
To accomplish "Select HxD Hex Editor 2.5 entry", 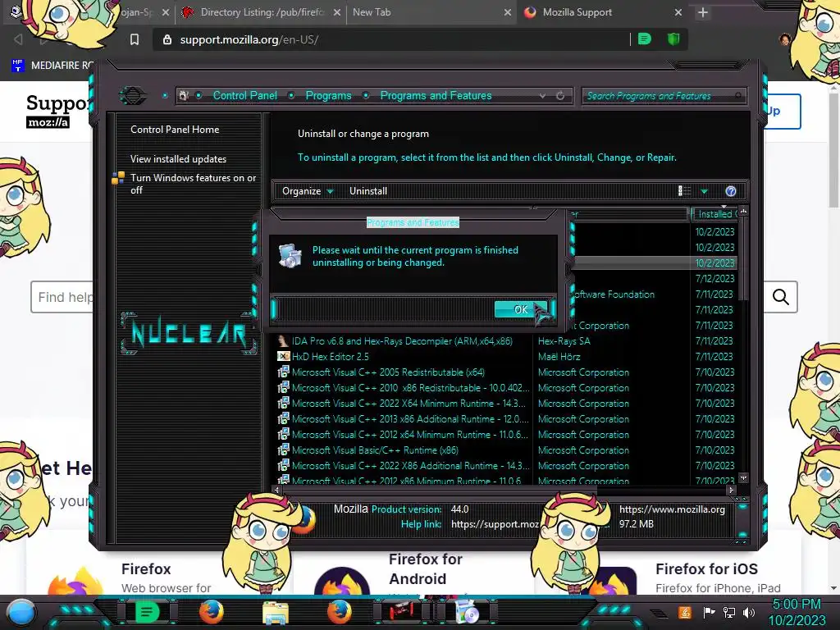I will point(331,356).
